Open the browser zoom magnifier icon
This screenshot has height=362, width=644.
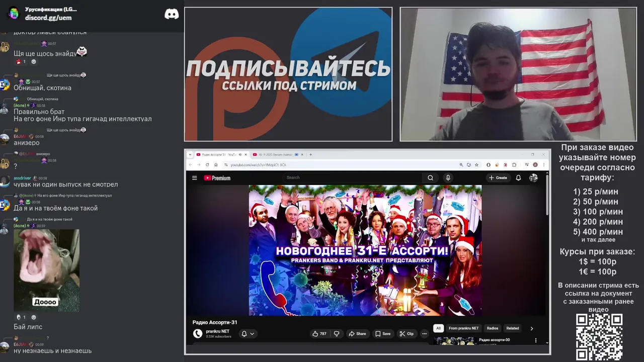coord(461,164)
